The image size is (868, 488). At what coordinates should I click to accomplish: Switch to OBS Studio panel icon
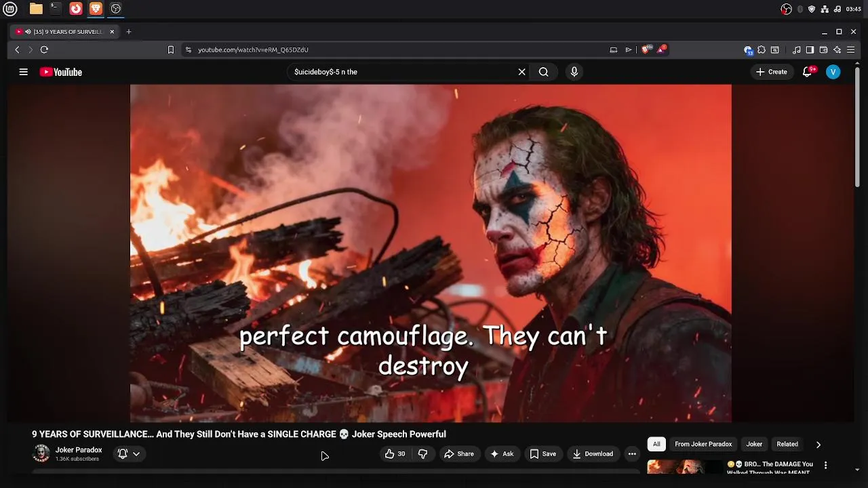pos(116,9)
